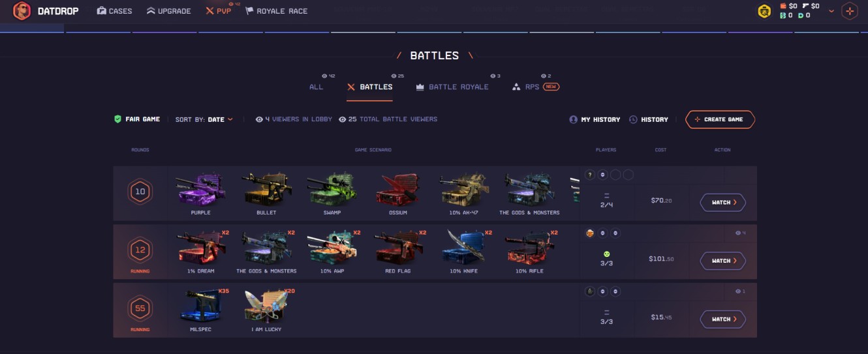Watch the $15.45 battle
The image size is (868, 354).
(x=723, y=319)
